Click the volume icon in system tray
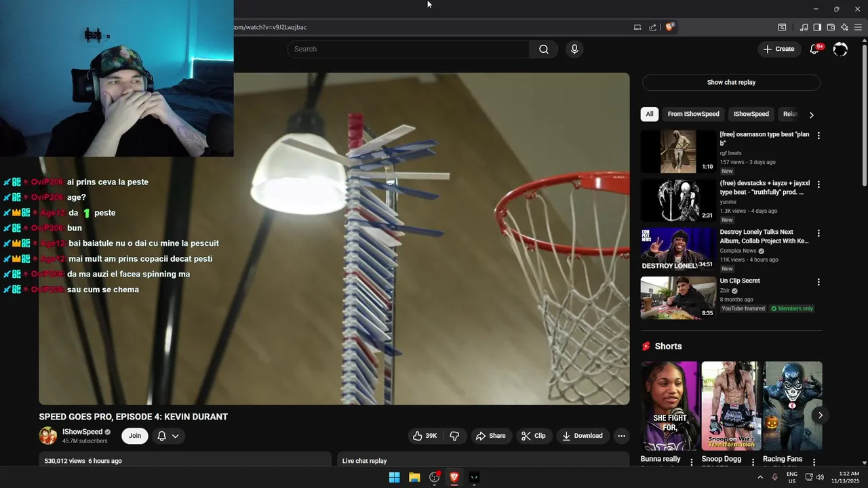Screen dimensions: 868x488 [x=820, y=477]
